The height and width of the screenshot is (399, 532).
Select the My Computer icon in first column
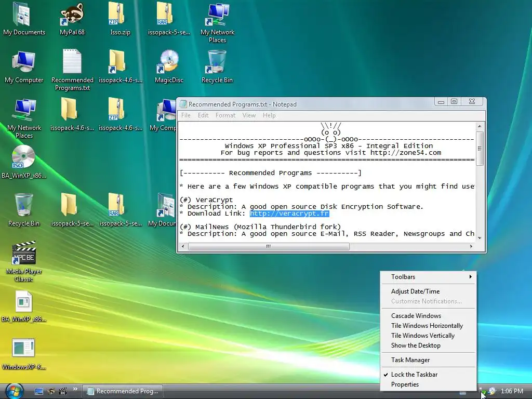pyautogui.click(x=24, y=67)
